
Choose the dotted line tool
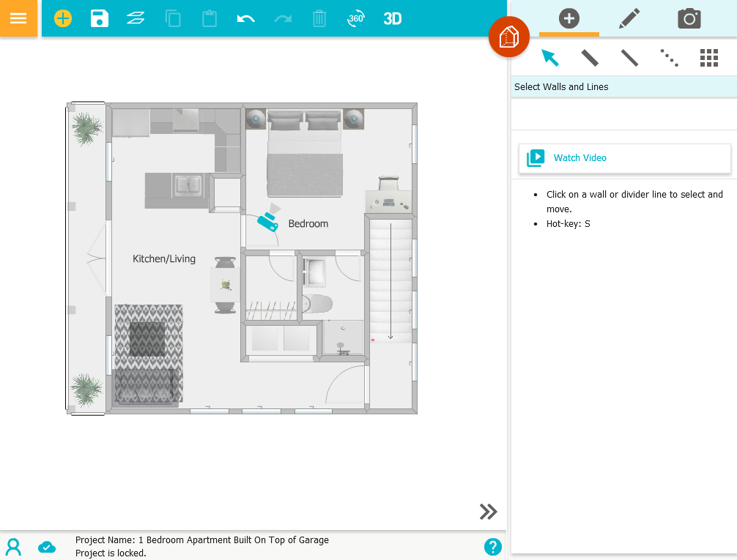point(669,58)
